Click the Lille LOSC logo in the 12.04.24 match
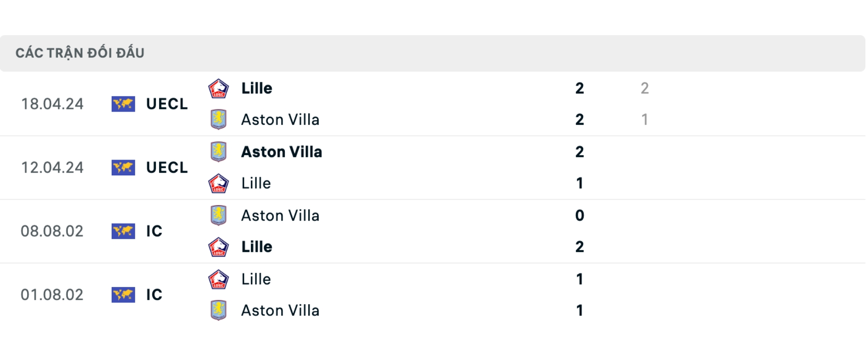The image size is (868, 358). 218,183
